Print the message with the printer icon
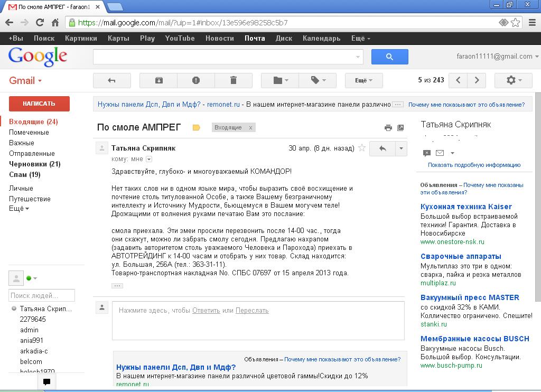This screenshot has width=541, height=392. [x=388, y=128]
